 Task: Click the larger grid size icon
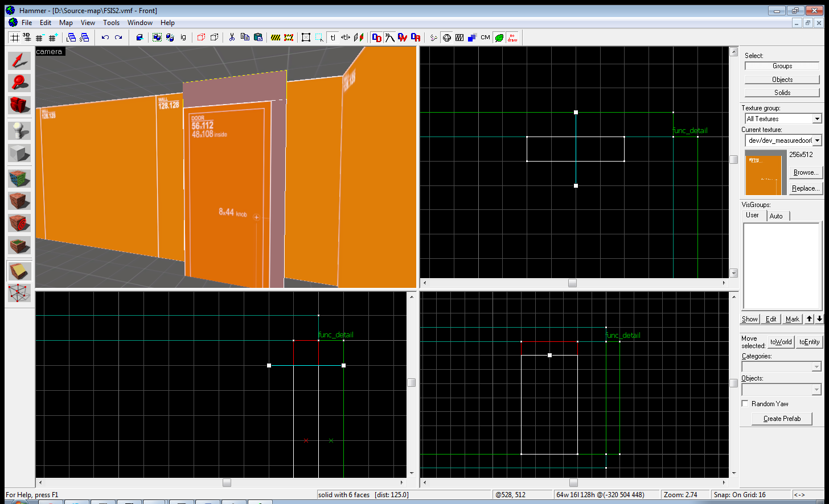[53, 38]
